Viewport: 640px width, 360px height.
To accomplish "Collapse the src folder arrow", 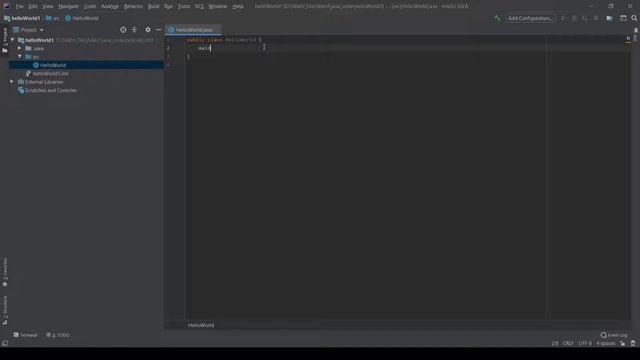I will pyautogui.click(x=20, y=56).
